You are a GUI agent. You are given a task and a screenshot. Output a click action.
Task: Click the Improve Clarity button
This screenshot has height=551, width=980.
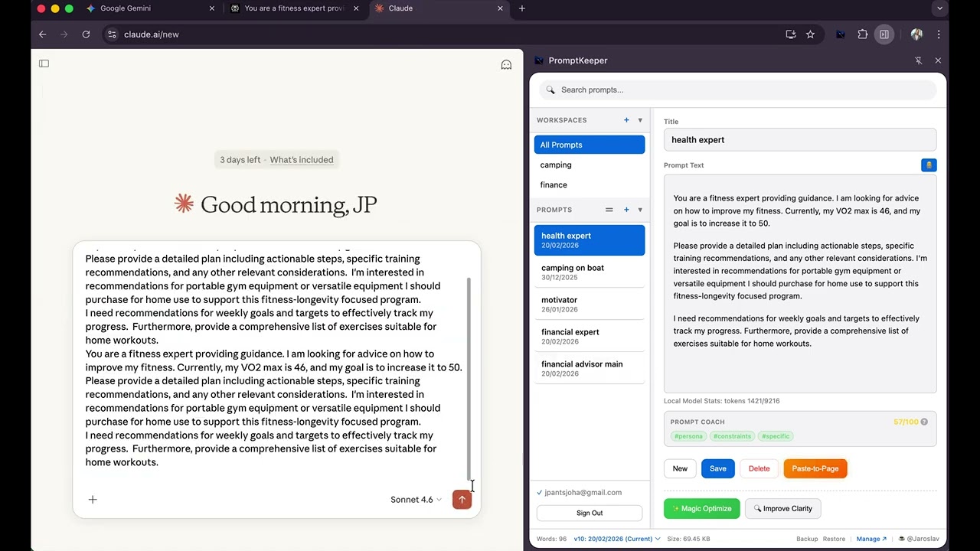(x=782, y=508)
